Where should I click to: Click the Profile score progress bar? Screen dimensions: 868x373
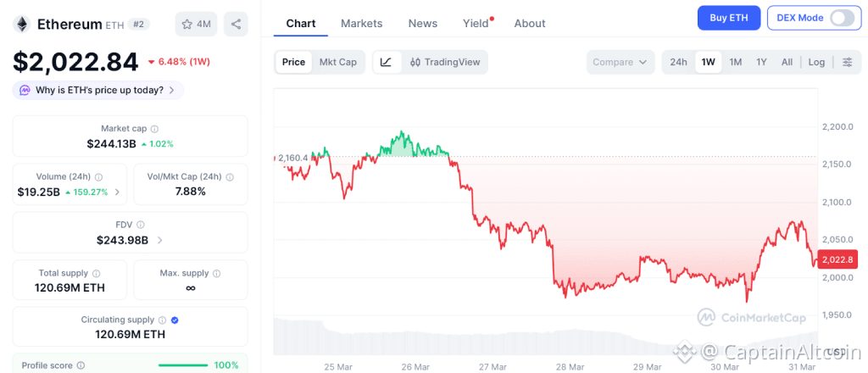183,365
